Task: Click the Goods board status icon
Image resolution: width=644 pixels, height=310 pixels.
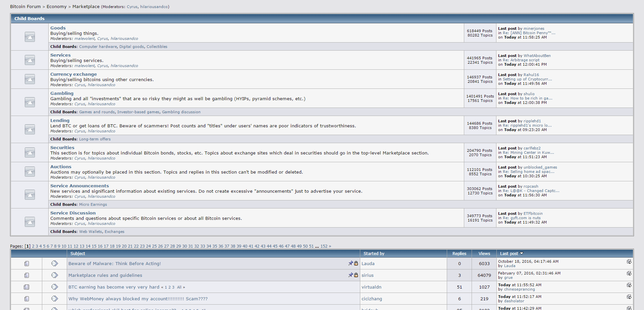Action: pos(30,37)
